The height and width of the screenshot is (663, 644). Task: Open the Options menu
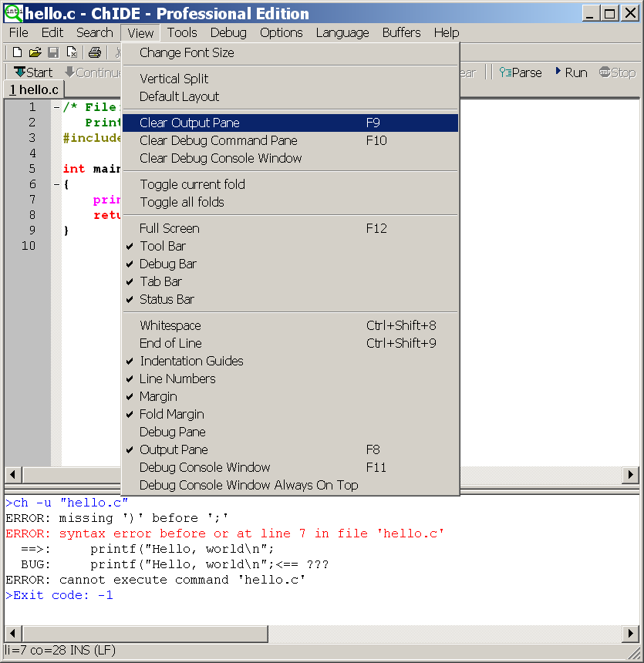point(282,32)
